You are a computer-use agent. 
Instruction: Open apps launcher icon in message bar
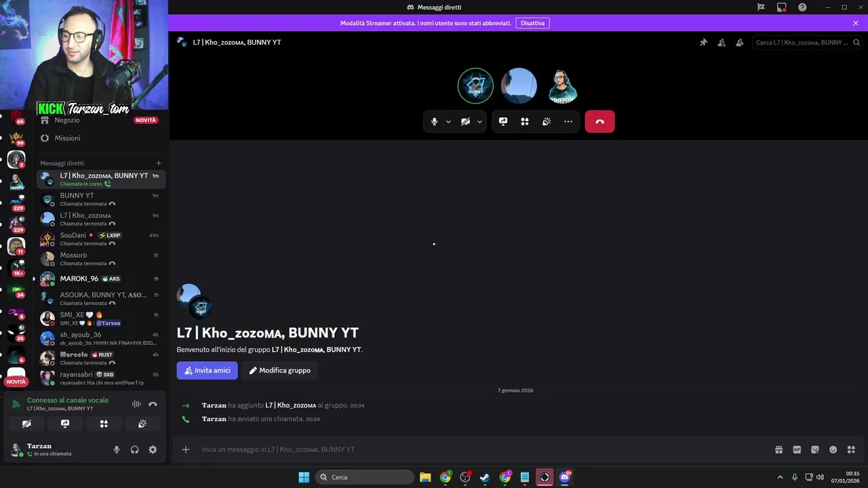(x=852, y=449)
